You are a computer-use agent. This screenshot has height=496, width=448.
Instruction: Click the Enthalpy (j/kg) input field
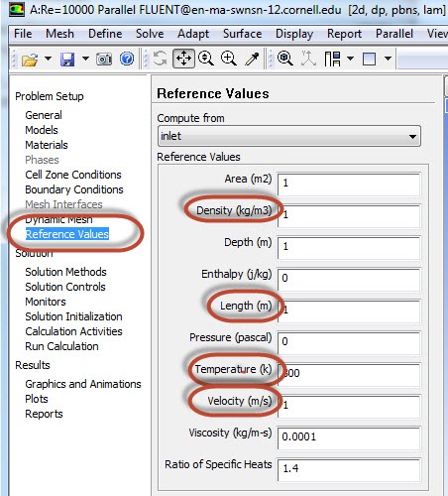point(349,279)
